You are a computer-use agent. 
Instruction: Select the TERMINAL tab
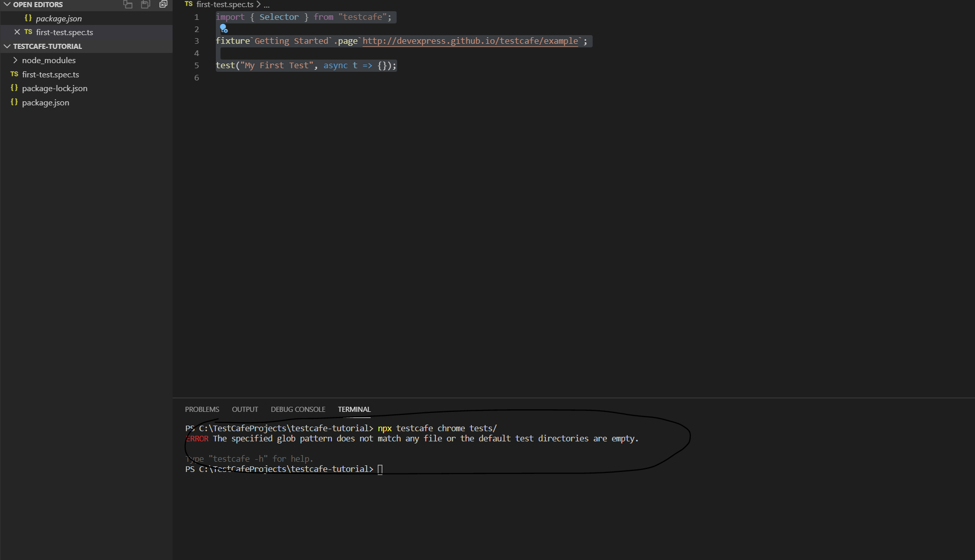click(354, 409)
